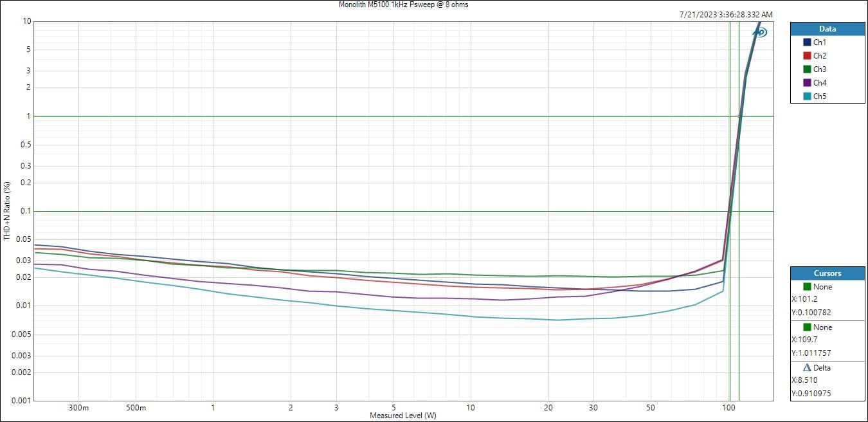Click the Measured Level (W) axis label
The image size is (868, 422).
[402, 416]
